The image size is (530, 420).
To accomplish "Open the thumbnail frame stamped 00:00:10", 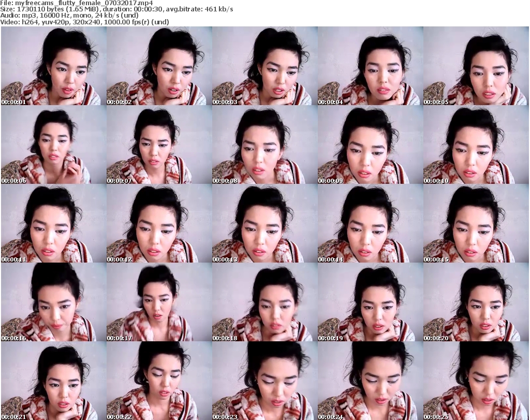I will 476,144.
